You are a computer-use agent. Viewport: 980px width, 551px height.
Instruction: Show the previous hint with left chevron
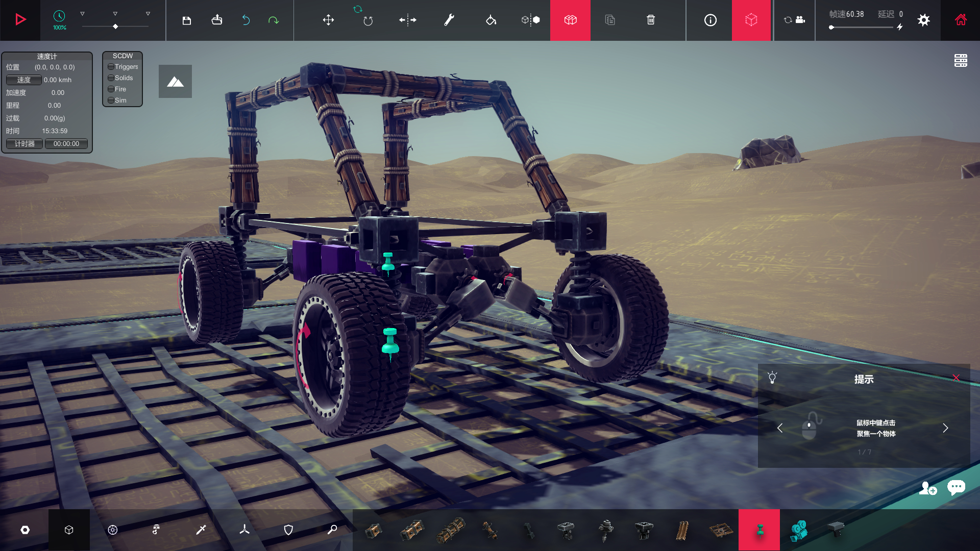click(x=779, y=428)
